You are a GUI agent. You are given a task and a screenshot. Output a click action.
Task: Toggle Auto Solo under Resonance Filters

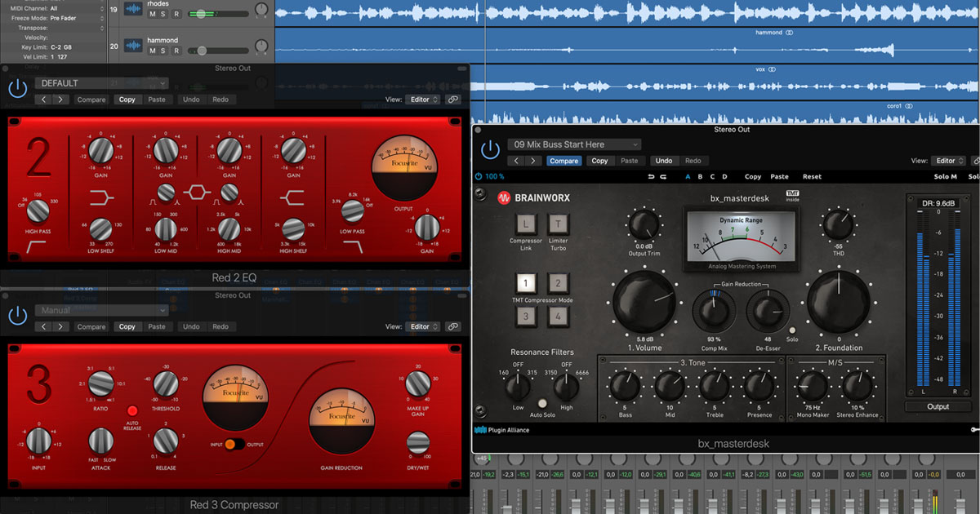(542, 404)
